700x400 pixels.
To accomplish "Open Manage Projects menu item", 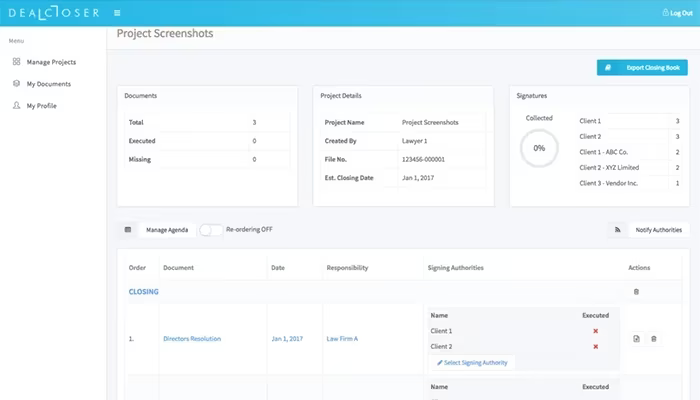I will tap(51, 62).
